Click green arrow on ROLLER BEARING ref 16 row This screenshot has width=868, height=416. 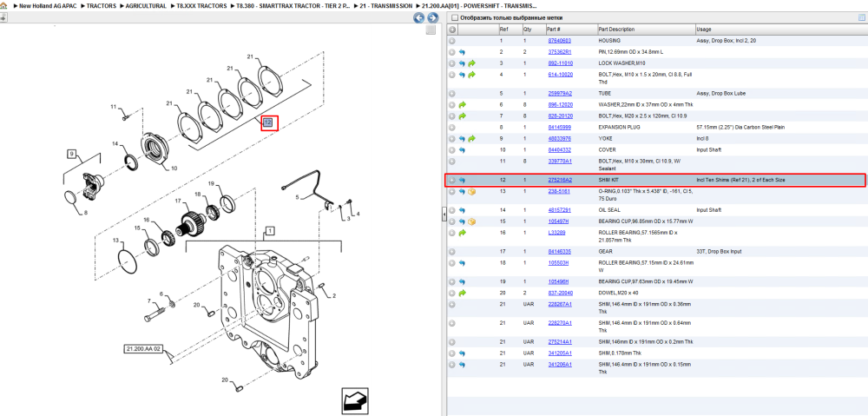pos(463,233)
